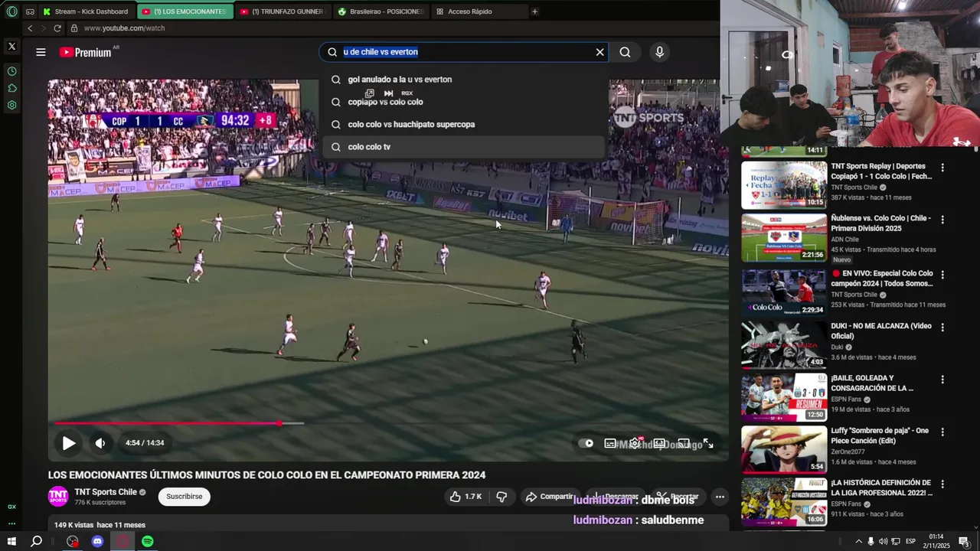Open options menu for DUKI - NO ME ALCANZA
Image resolution: width=980 pixels, height=551 pixels.
(x=942, y=327)
